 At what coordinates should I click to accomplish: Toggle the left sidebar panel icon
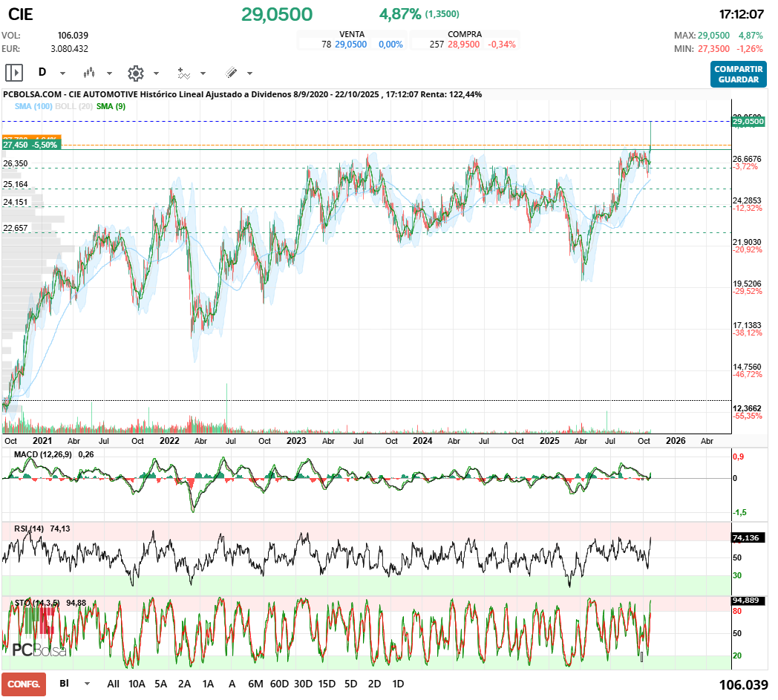point(13,72)
